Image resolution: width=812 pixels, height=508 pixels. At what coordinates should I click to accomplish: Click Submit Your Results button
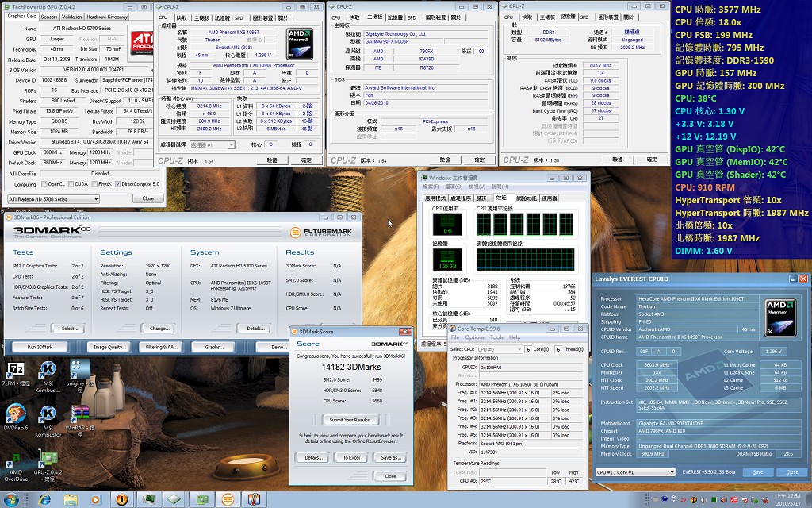[351, 420]
